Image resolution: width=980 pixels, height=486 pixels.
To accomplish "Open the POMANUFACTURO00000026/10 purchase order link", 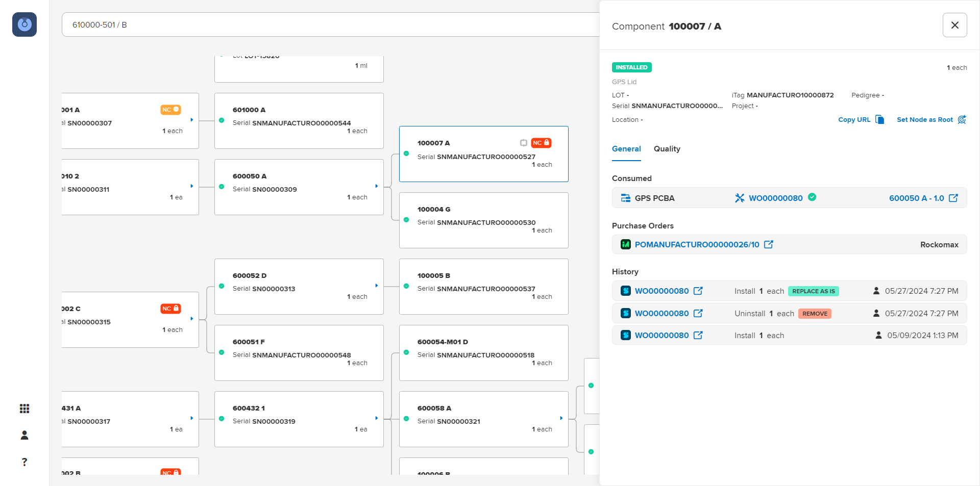I will point(697,244).
